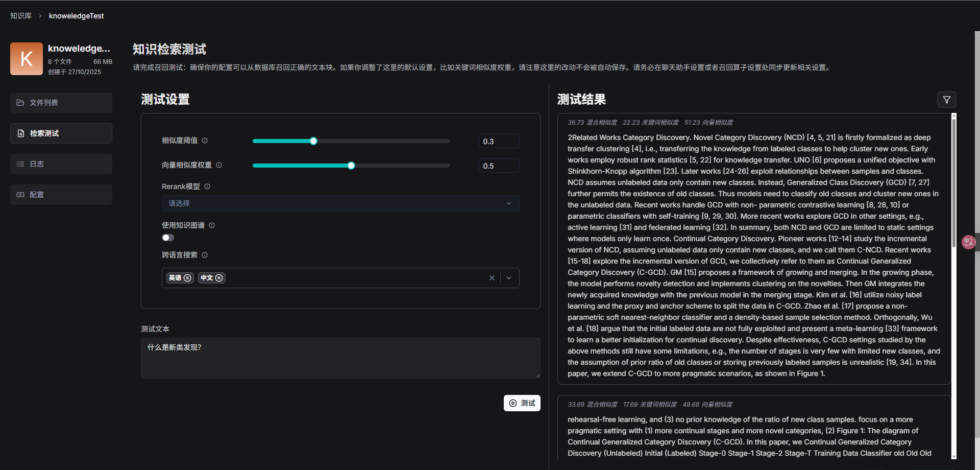Image resolution: width=980 pixels, height=470 pixels.
Task: Show info about Rerank模型
Action: point(207,186)
